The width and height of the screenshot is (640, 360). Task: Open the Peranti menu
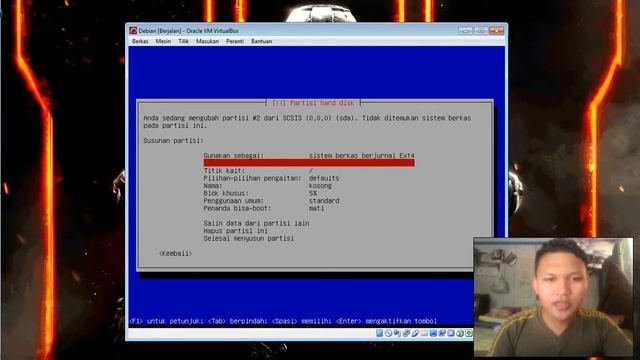tap(235, 41)
